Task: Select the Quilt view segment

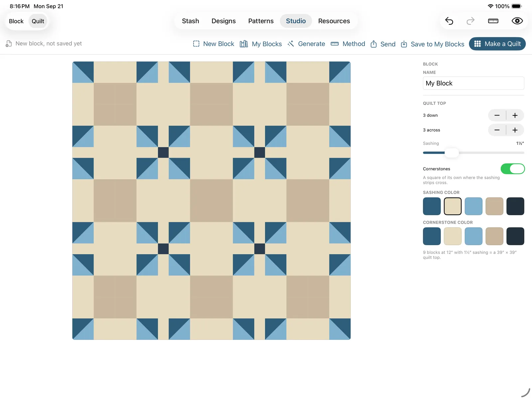Action: tap(38, 21)
